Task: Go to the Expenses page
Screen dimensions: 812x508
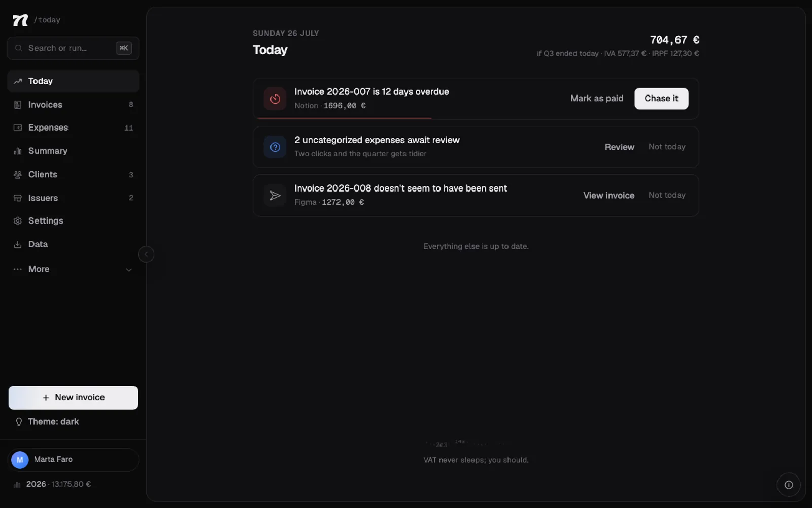Action: point(73,128)
